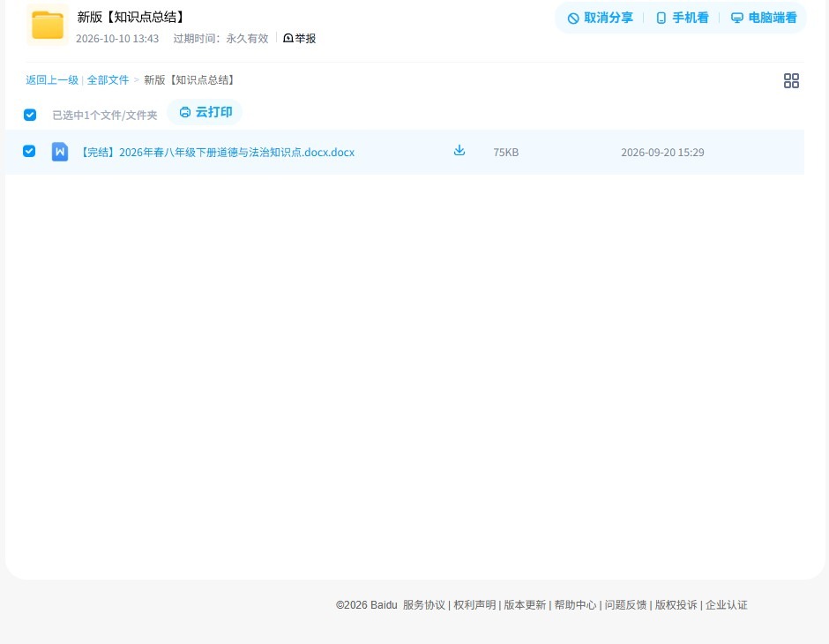Click the 过期时间：永久有效 text
This screenshot has height=644, width=829.
[x=221, y=39]
